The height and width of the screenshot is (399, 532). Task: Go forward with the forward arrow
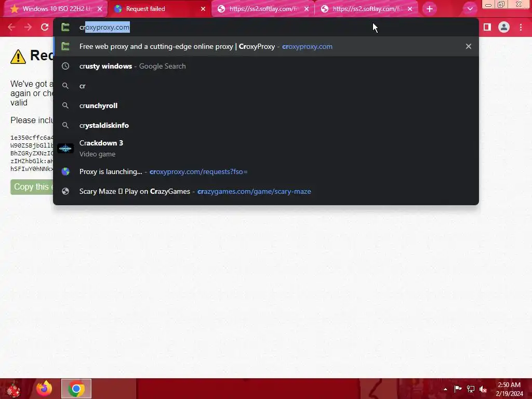pyautogui.click(x=28, y=27)
